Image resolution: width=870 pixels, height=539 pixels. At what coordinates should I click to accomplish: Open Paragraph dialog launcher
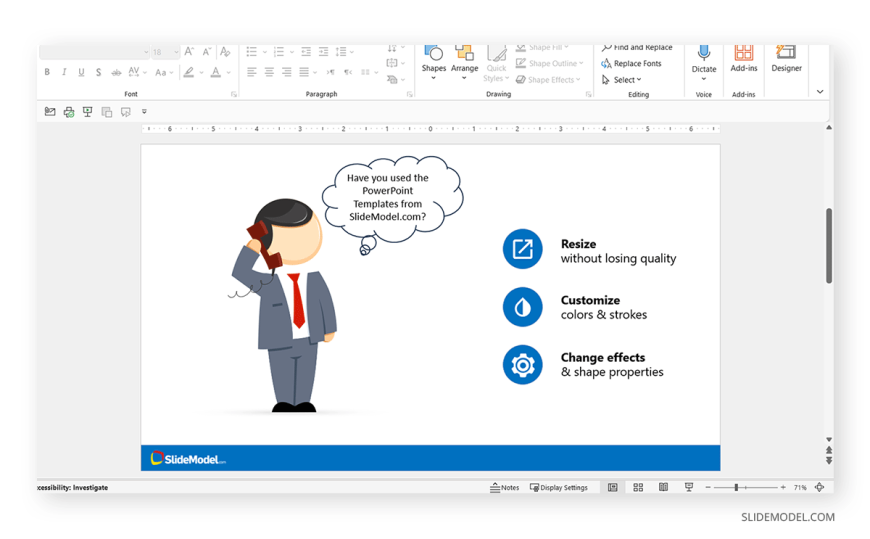(x=409, y=94)
